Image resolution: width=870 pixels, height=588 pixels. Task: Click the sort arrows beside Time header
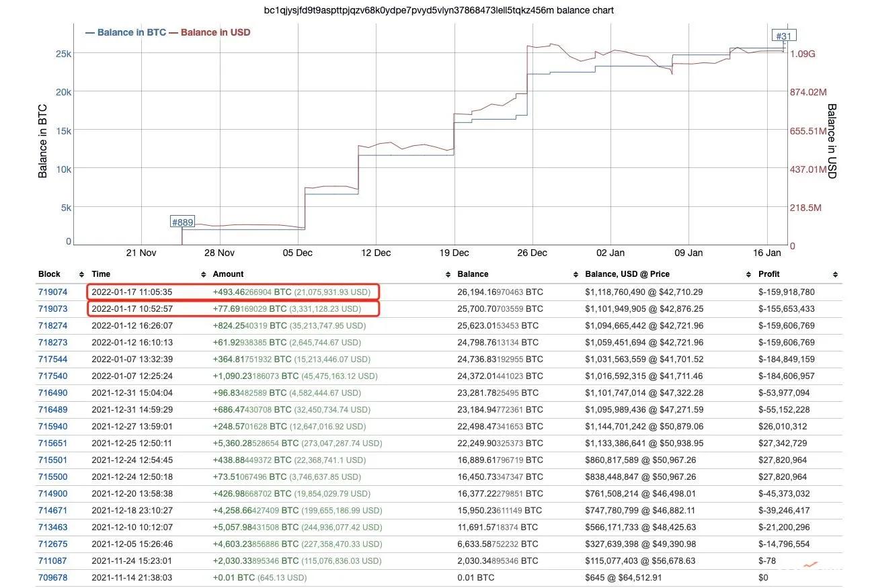tap(204, 275)
